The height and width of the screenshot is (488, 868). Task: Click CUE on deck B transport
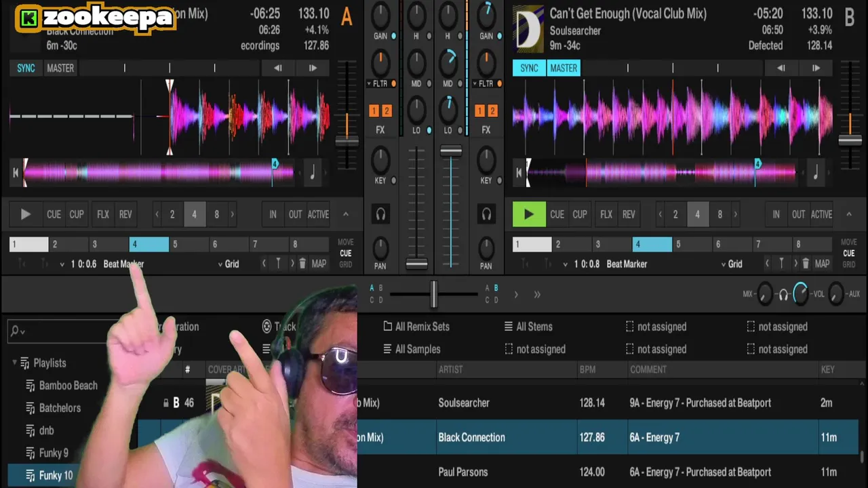(x=557, y=214)
